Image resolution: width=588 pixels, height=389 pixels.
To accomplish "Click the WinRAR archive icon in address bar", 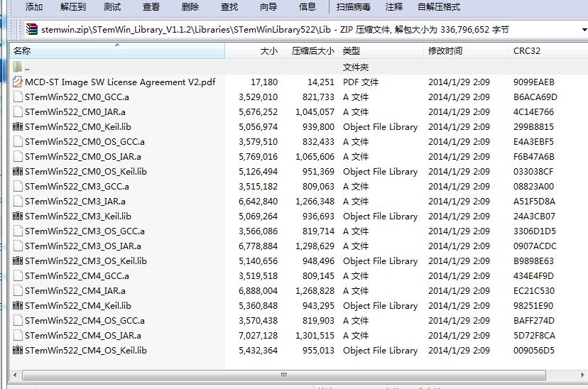I will (x=32, y=29).
